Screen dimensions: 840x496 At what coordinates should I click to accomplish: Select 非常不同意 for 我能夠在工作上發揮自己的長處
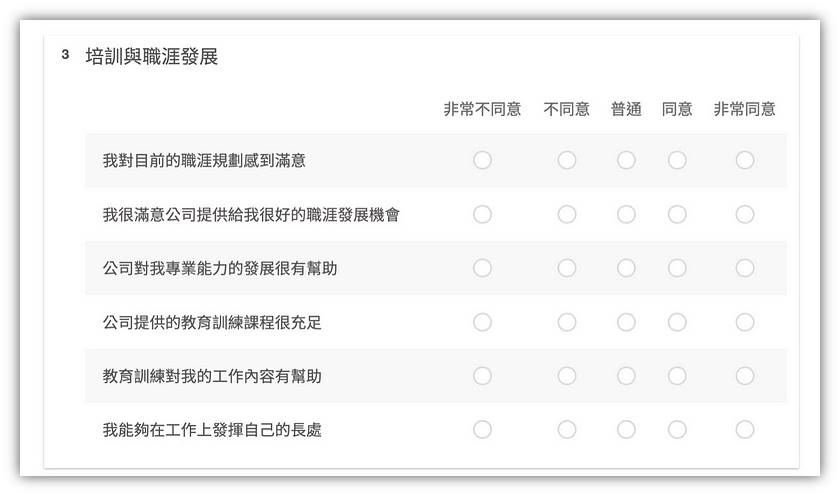pos(482,429)
